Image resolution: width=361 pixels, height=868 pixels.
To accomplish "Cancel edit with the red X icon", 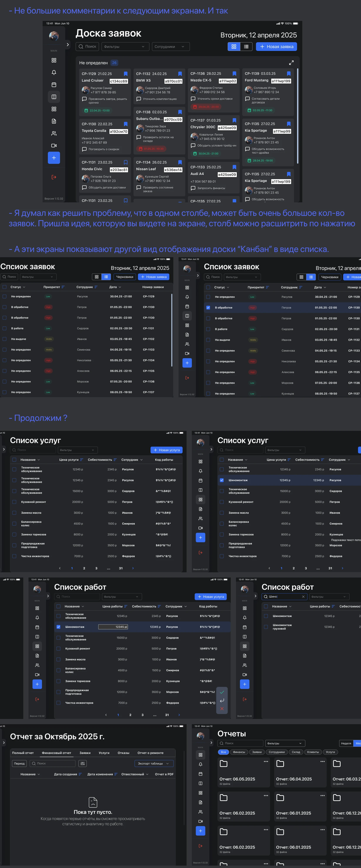I will [222, 709].
